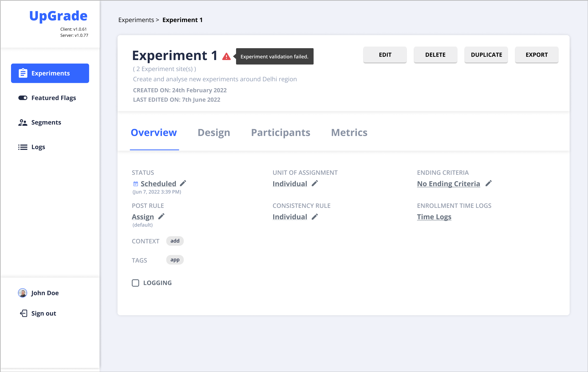The width and height of the screenshot is (588, 372).
Task: Switch to the Design tab
Action: [x=214, y=133]
